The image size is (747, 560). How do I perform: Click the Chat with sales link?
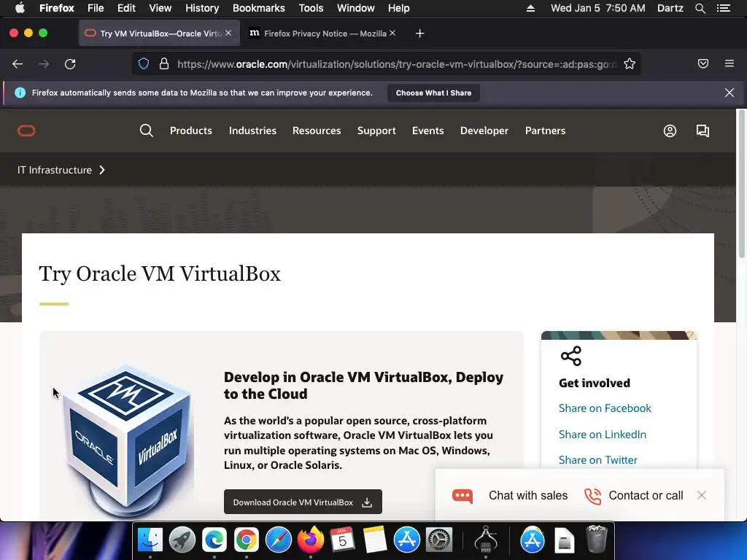coord(528,496)
